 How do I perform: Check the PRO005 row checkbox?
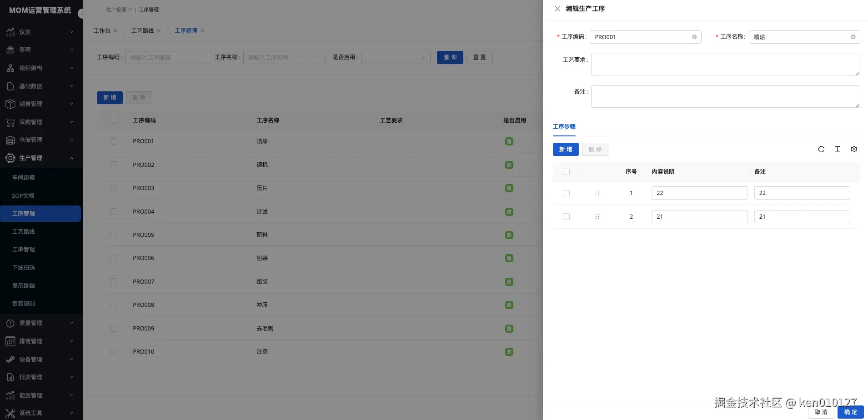click(113, 235)
